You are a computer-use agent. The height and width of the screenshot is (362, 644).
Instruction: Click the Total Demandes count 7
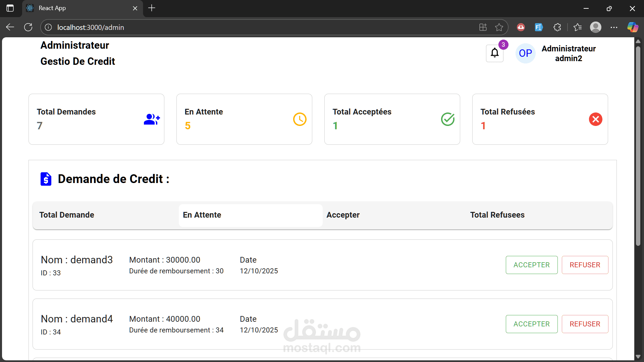pos(40,126)
